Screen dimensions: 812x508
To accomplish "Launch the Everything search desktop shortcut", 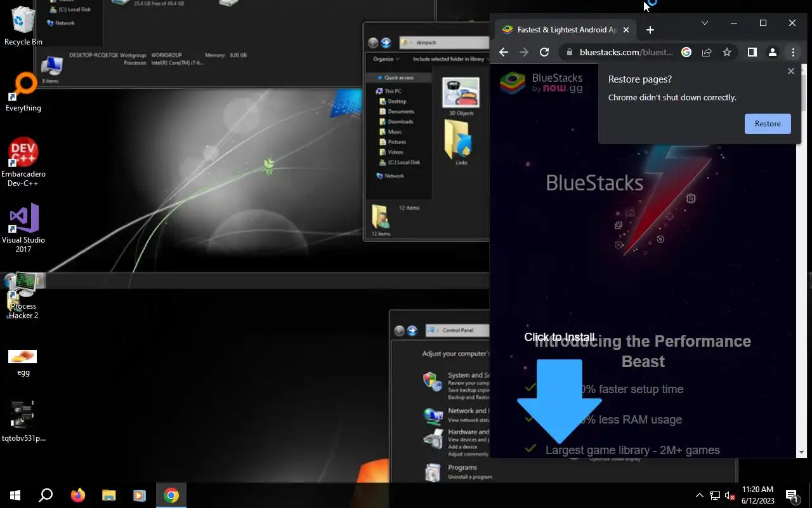I will tap(23, 92).
